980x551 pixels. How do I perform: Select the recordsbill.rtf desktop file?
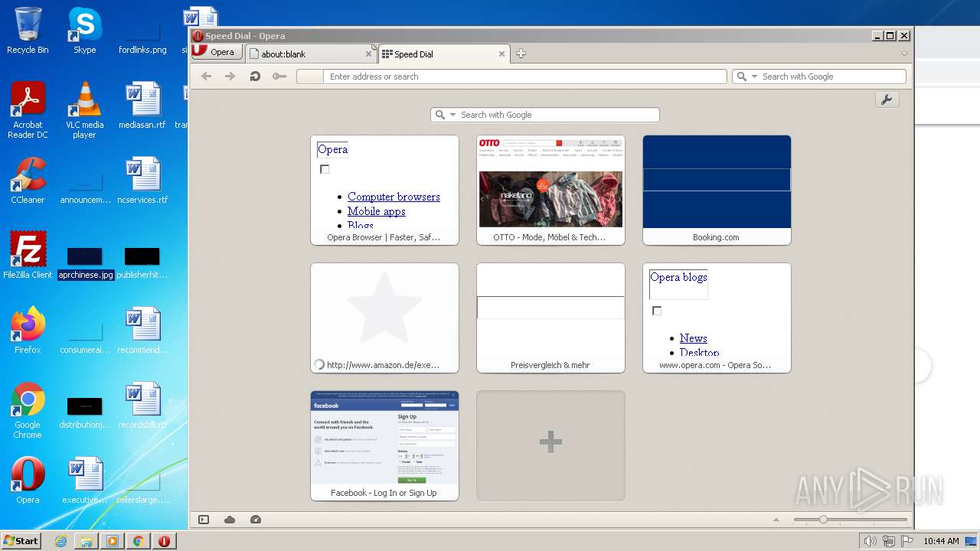click(x=142, y=406)
